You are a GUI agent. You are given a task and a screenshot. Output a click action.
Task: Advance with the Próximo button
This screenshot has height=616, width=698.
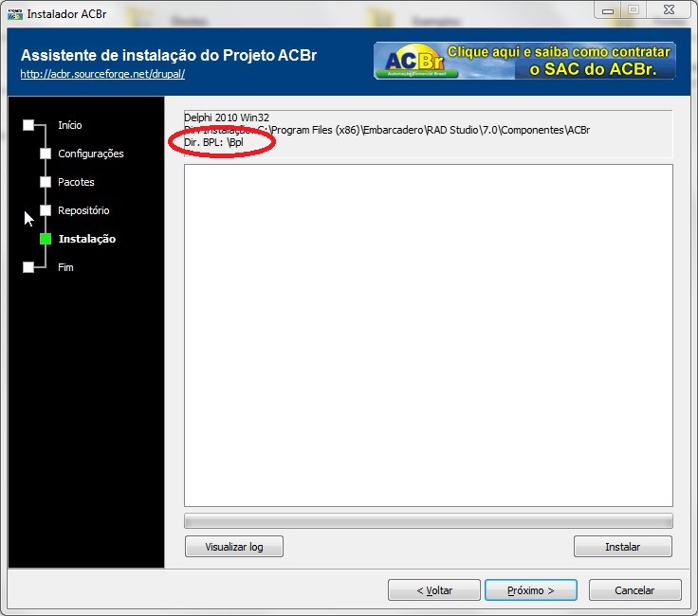(x=531, y=590)
